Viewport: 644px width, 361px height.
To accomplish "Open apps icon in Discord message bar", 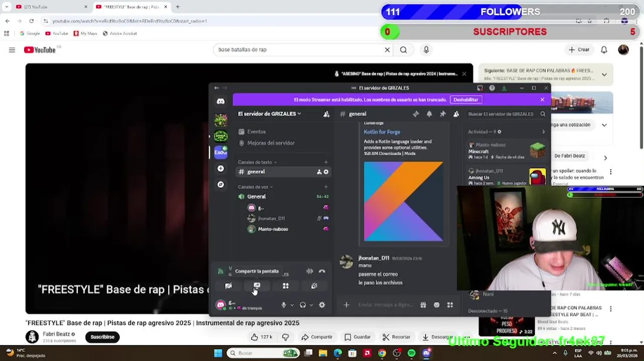I will coord(450,305).
